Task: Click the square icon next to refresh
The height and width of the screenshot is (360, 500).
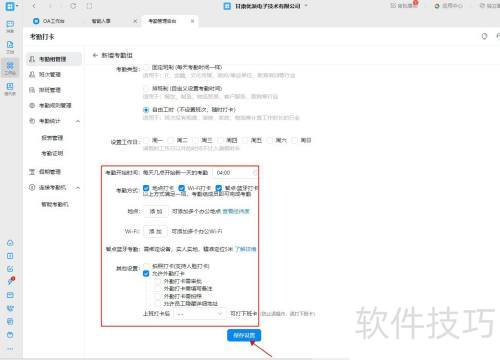Action: point(89,6)
